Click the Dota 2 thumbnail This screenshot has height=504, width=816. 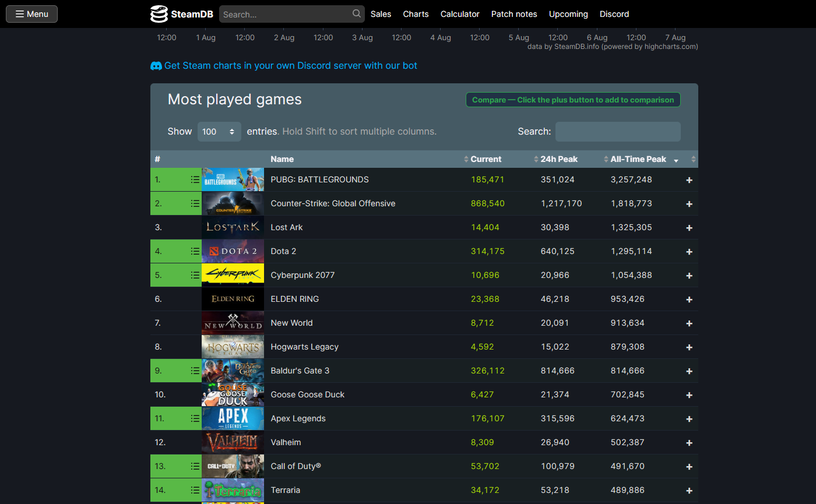pos(233,251)
